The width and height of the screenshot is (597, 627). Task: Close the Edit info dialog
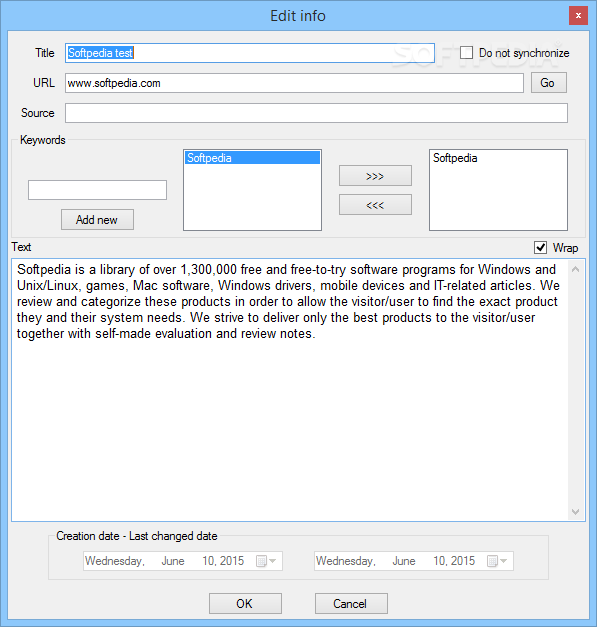pyautogui.click(x=578, y=16)
